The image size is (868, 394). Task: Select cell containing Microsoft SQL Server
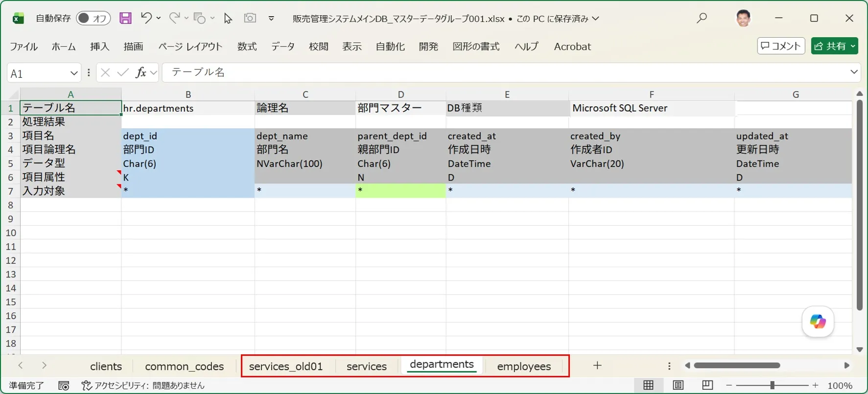click(652, 108)
